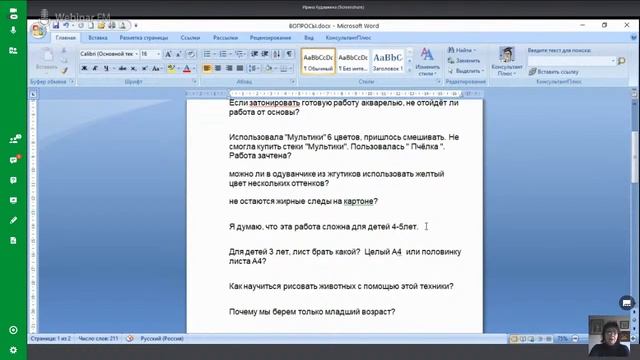This screenshot has width=640, height=360.
Task: Apply italic formatting (К)
Action: [95, 68]
